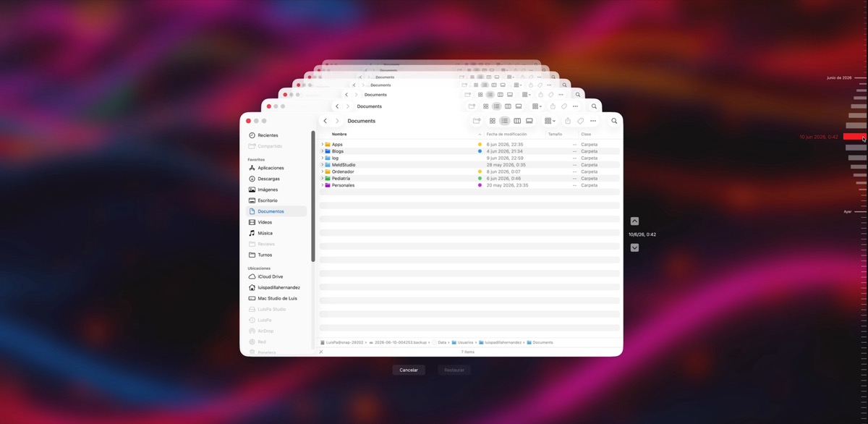Expand the Personales folder disclosure triangle
The width and height of the screenshot is (868, 424).
click(323, 185)
